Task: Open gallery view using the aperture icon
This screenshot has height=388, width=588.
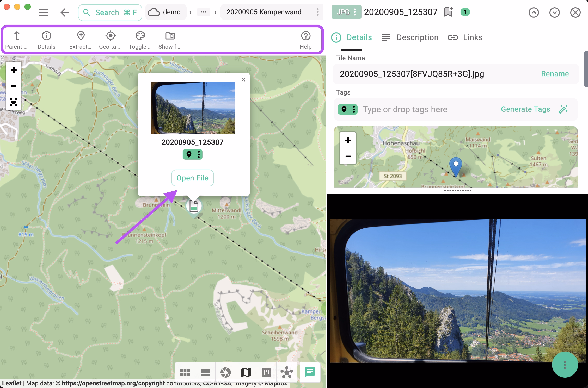Action: [x=226, y=372]
